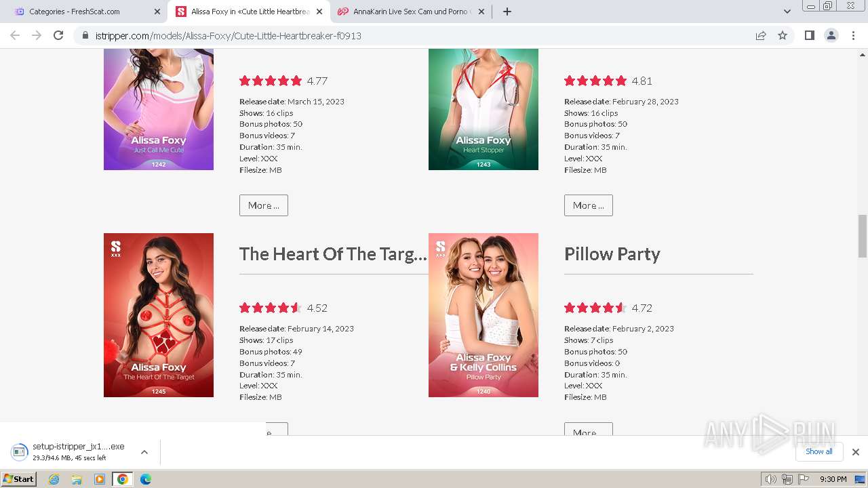
Task: Click the 9:30 PM system clock
Action: (x=833, y=479)
